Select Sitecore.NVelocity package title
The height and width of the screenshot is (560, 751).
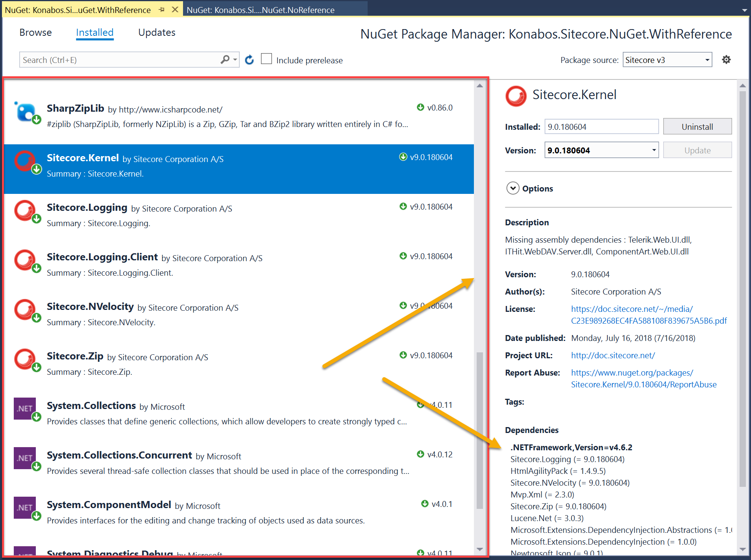point(90,306)
